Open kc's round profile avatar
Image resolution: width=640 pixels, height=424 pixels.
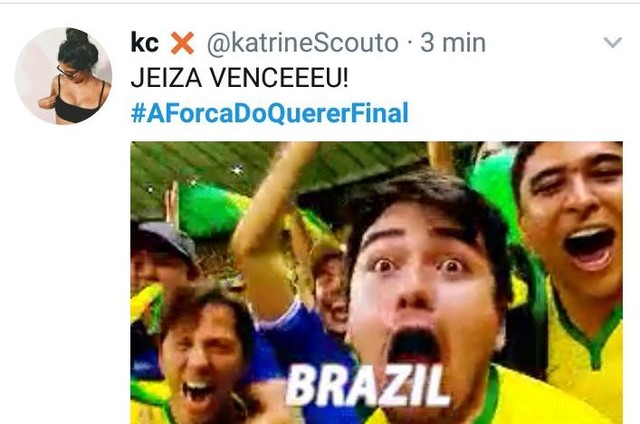(63, 75)
